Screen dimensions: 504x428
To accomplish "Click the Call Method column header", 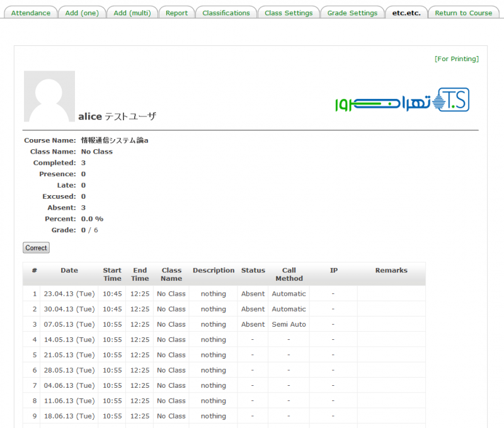I will 289,274.
